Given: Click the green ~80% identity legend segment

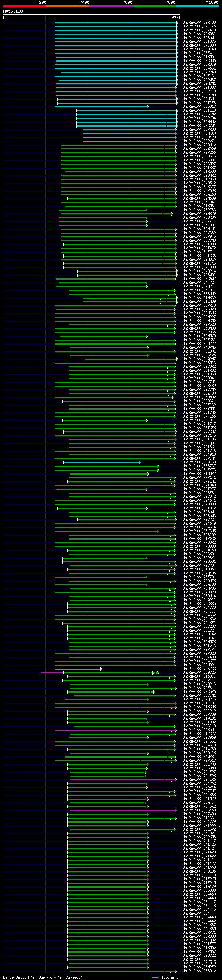Looking at the screenshot, I should coord(154,6).
